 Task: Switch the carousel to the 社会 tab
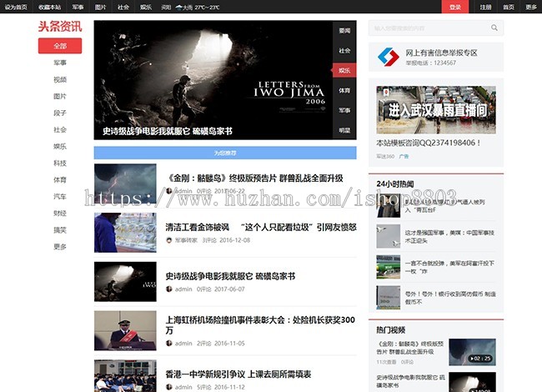point(344,51)
